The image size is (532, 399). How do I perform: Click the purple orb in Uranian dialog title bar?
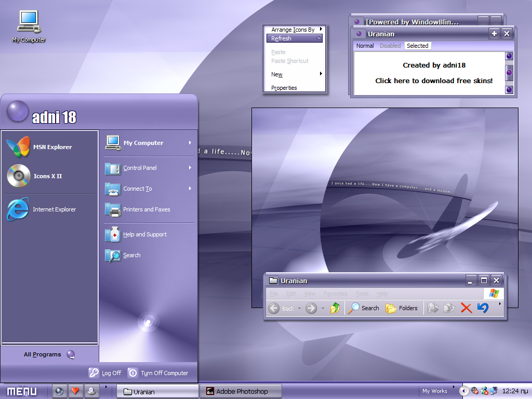click(x=359, y=34)
